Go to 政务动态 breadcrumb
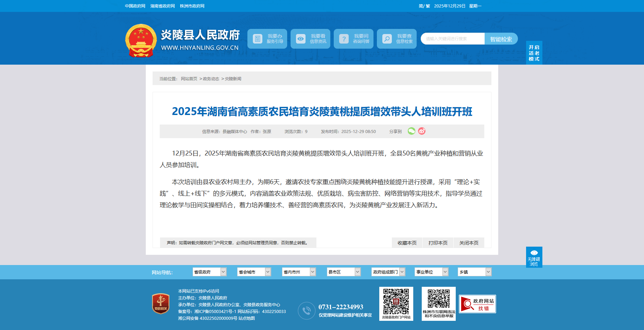The width and height of the screenshot is (644, 330). click(211, 79)
